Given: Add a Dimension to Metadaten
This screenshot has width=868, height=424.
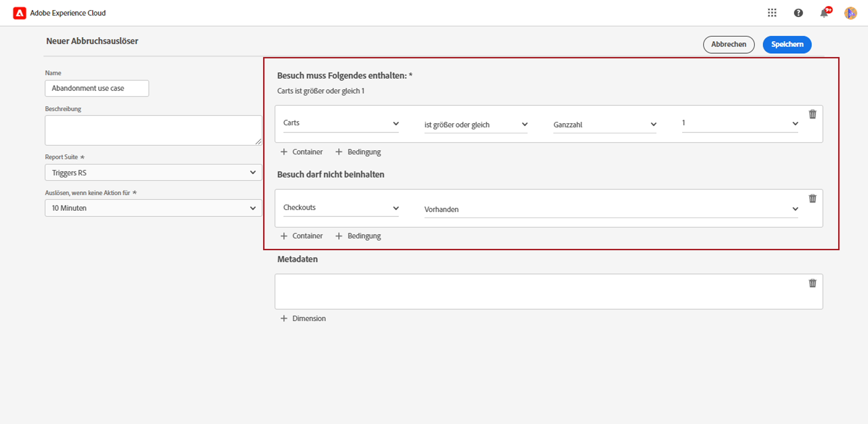Looking at the screenshot, I should pos(303,319).
